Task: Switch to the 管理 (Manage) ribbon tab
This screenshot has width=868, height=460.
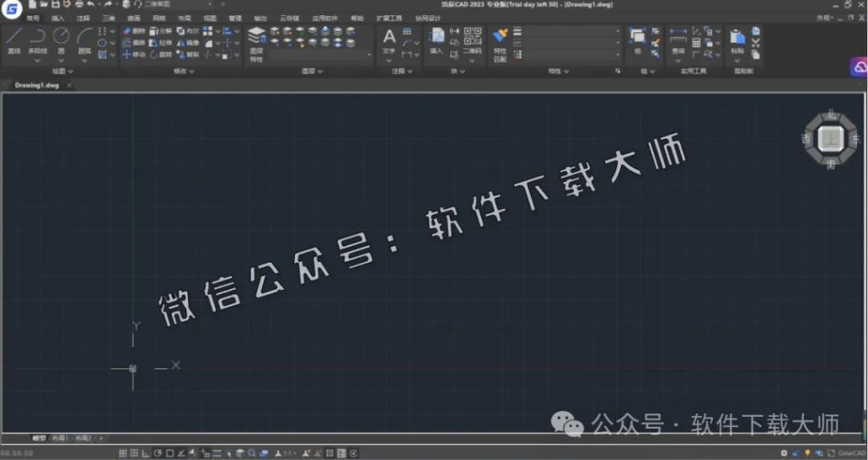Action: coord(236,19)
